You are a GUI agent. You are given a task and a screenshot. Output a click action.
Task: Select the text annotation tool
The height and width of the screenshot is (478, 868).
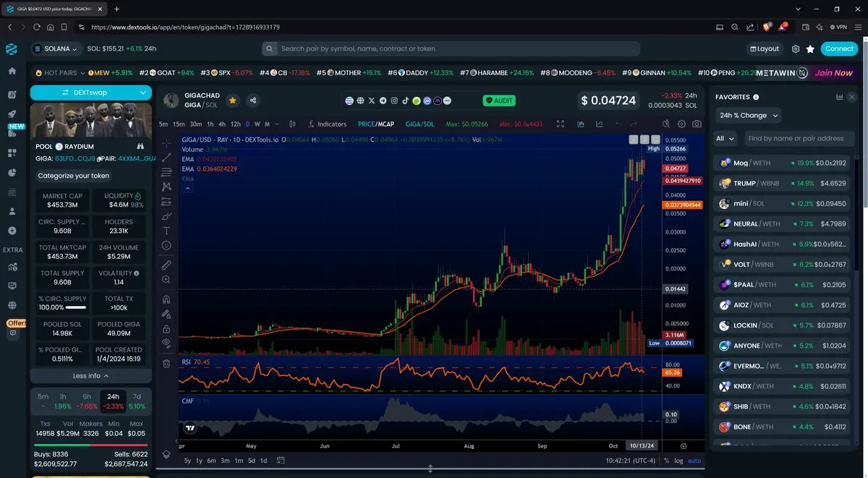tap(166, 231)
